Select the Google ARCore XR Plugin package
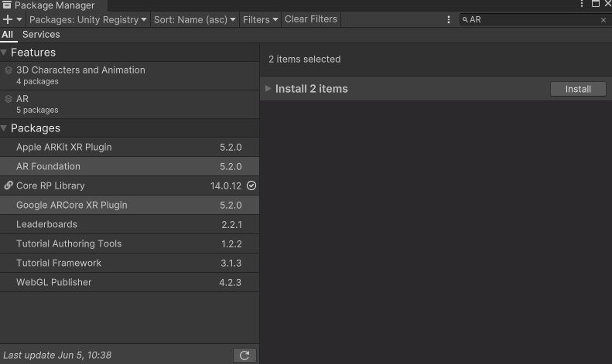 (x=129, y=205)
